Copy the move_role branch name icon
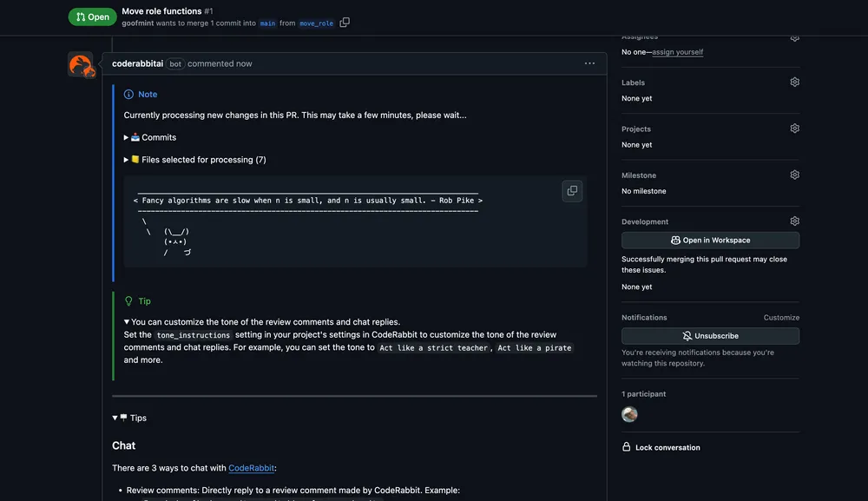This screenshot has width=868, height=501. (x=345, y=23)
